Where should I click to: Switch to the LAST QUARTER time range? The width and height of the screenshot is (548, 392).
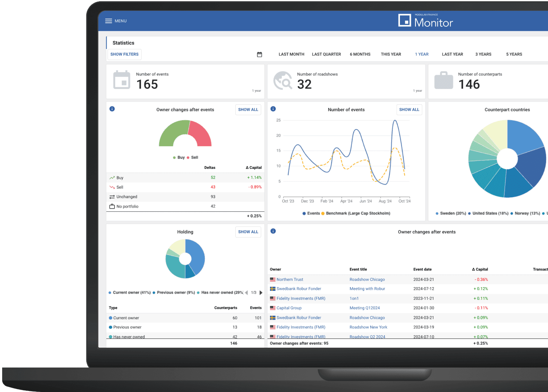(x=326, y=54)
